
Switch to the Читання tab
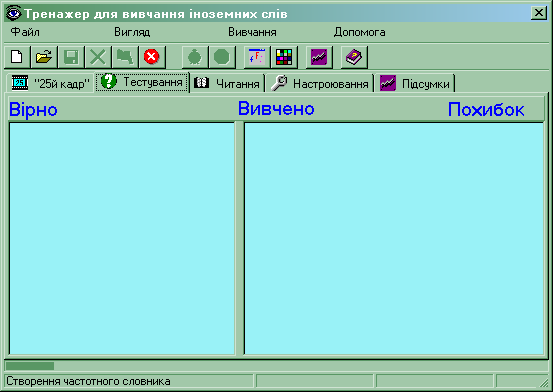click(227, 83)
